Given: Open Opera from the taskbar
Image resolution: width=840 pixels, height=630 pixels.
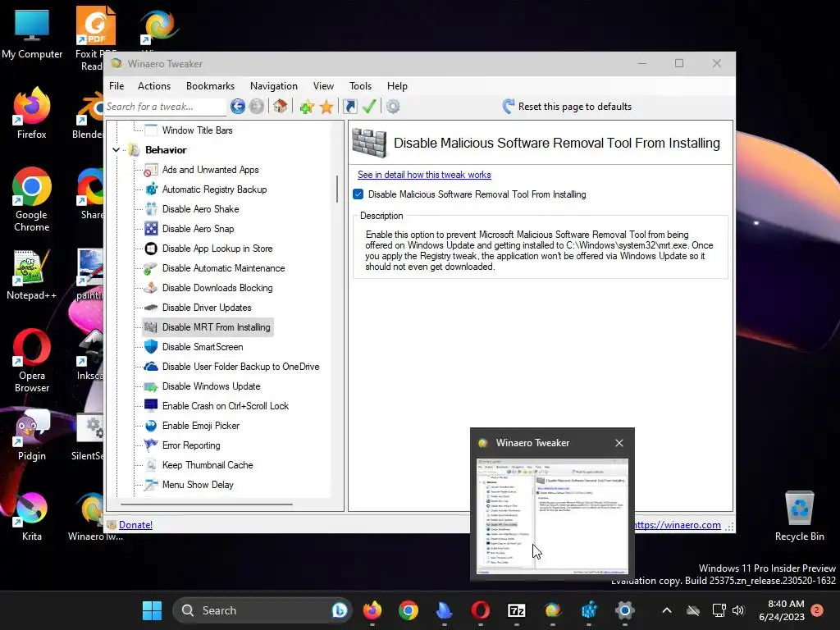Looking at the screenshot, I should coord(481,610).
